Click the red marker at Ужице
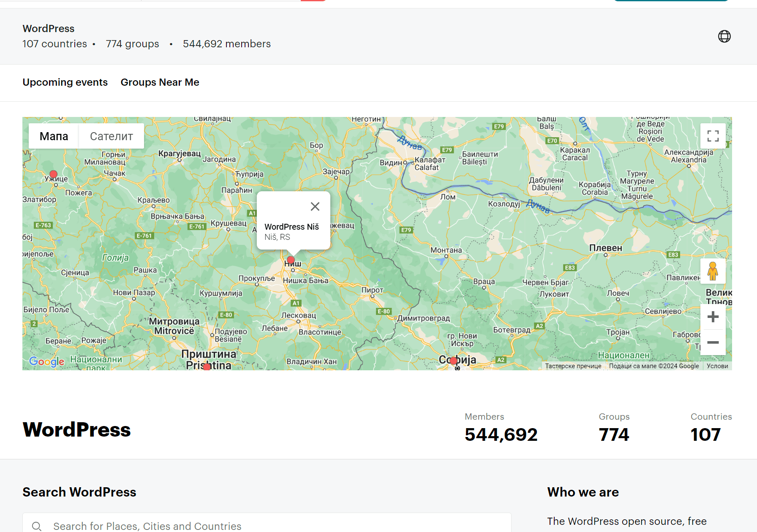Screen dimensions: 757x532 pos(53,174)
